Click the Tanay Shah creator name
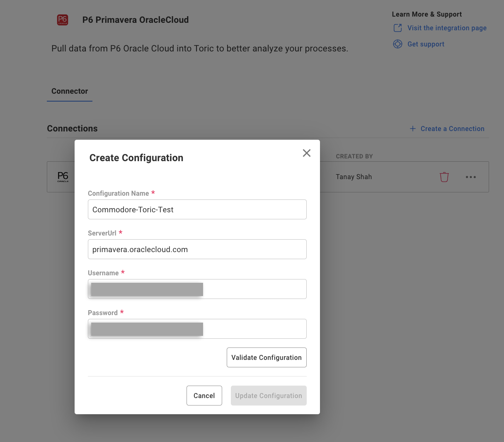Screen dimensions: 504x442 [354, 177]
